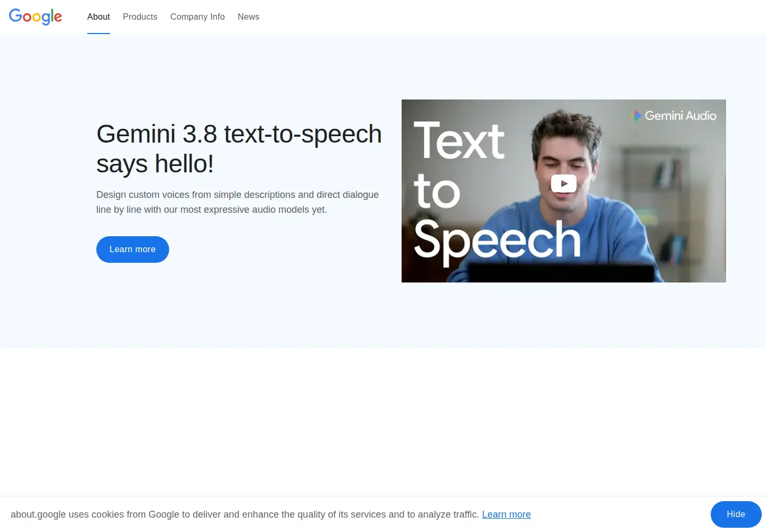Select the News navigation item
The height and width of the screenshot is (532, 766).
tap(248, 16)
